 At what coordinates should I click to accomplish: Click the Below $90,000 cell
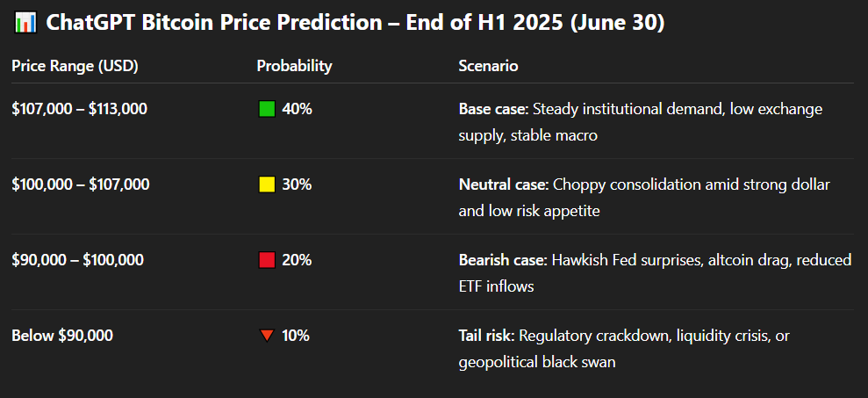pyautogui.click(x=61, y=336)
